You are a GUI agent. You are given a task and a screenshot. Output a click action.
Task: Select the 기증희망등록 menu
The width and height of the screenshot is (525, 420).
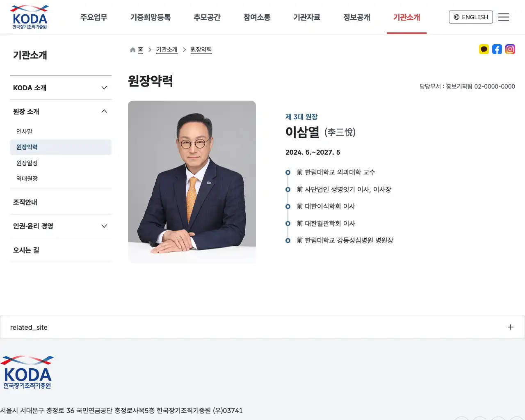click(x=151, y=17)
